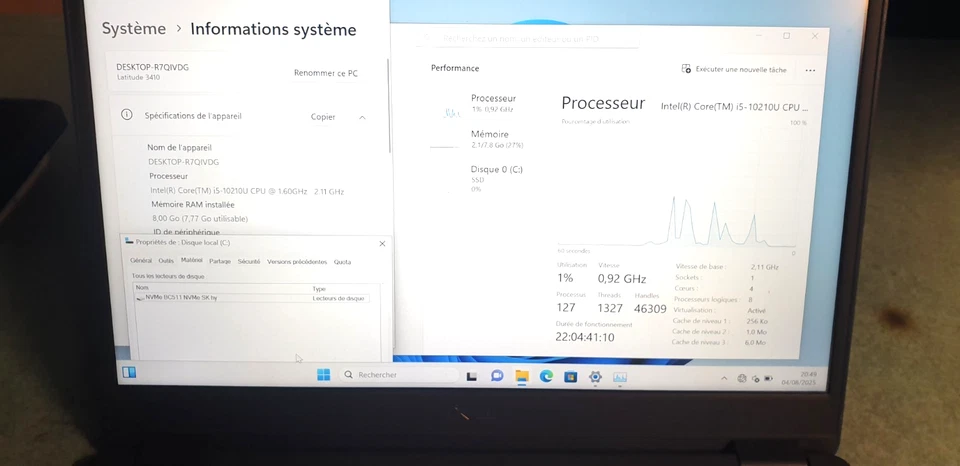The width and height of the screenshot is (960, 466).
Task: Click the Handles 46309 value
Action: (x=650, y=309)
